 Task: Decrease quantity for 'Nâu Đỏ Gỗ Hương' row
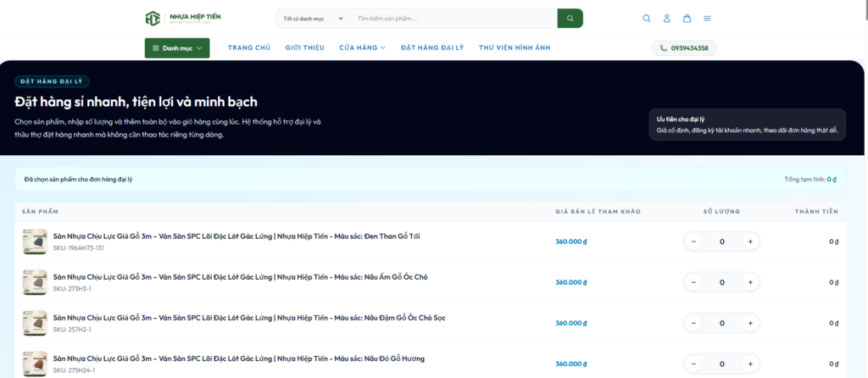point(693,364)
